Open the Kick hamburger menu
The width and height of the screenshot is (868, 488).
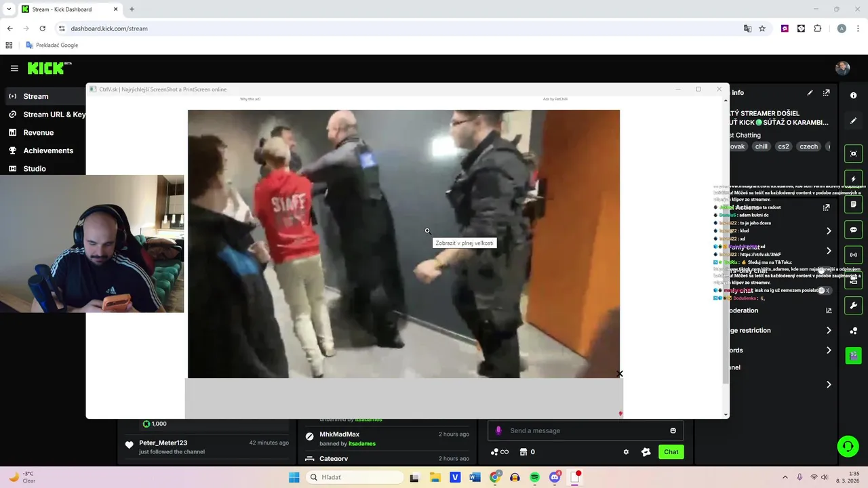pos(14,68)
